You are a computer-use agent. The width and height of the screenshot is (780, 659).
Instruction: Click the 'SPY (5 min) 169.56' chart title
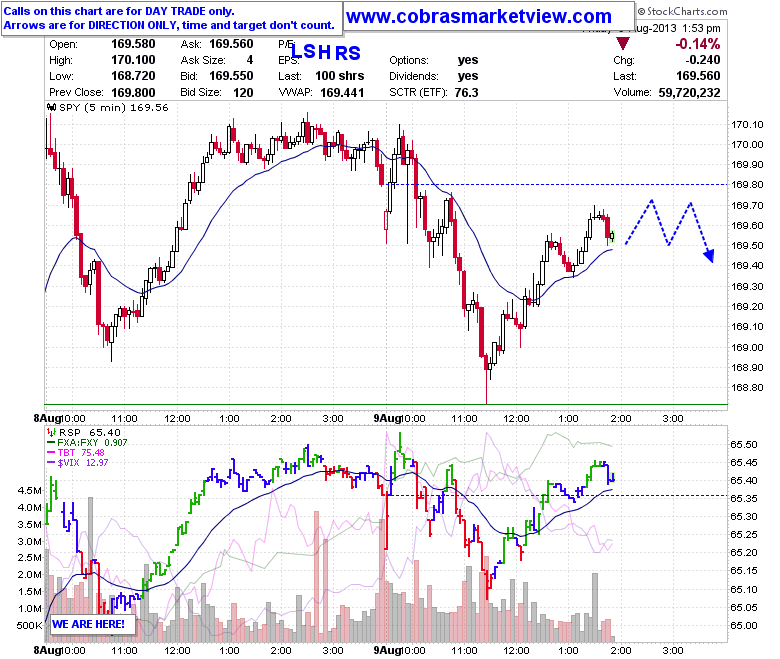[114, 107]
